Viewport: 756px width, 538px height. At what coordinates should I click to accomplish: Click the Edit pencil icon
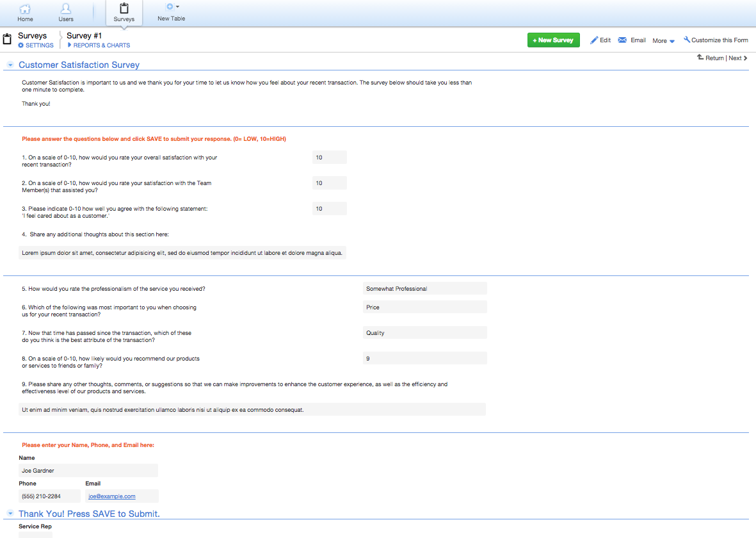pyautogui.click(x=594, y=40)
